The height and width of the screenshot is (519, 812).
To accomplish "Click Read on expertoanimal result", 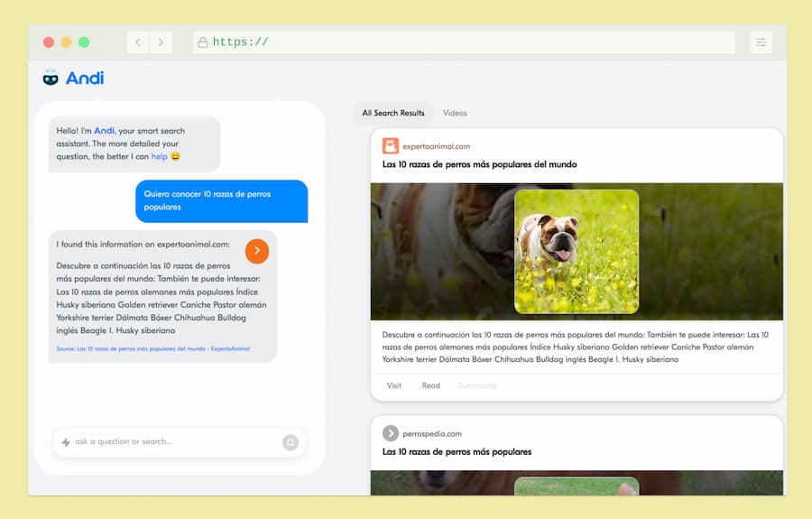I will [x=431, y=385].
